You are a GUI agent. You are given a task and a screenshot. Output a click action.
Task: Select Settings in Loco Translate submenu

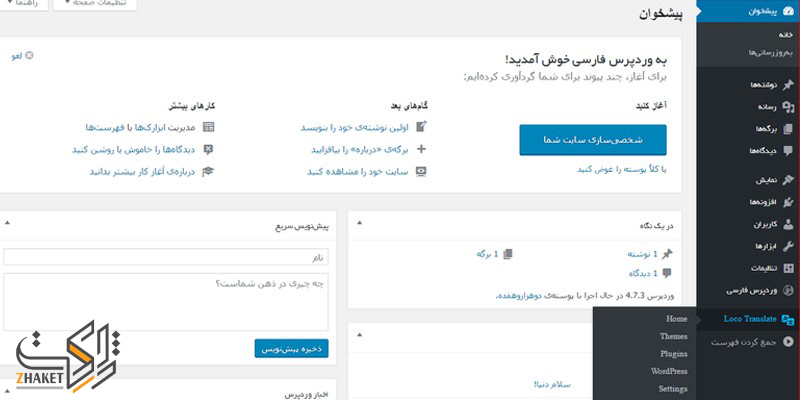click(x=672, y=388)
